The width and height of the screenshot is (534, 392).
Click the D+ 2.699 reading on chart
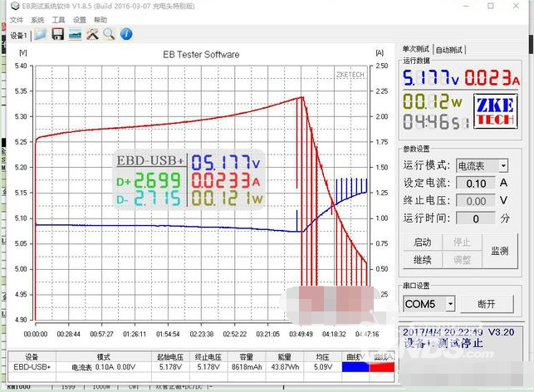point(148,181)
